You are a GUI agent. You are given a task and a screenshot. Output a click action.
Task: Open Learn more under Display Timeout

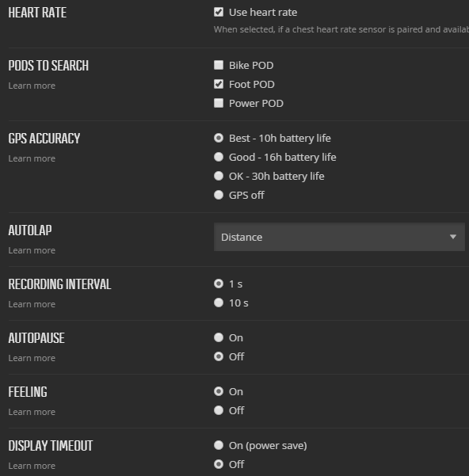[x=32, y=466]
